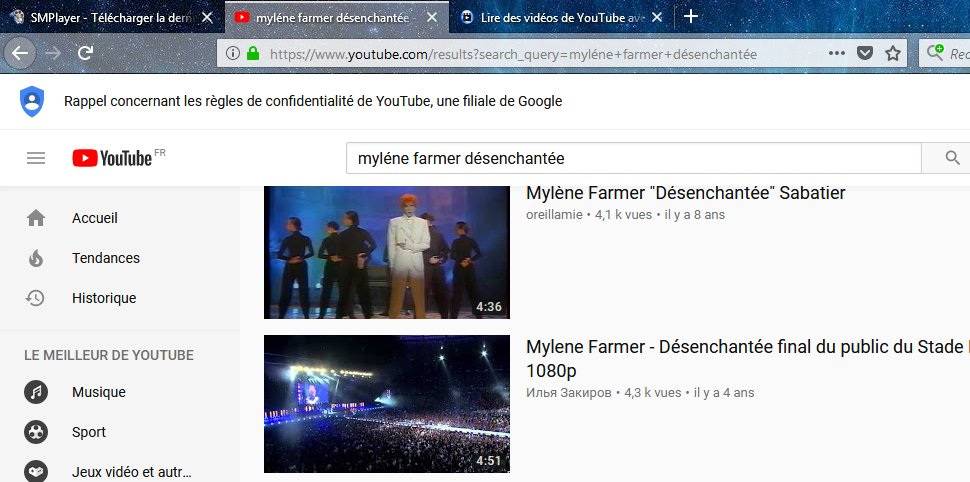
Task: Close the Lire des vidéos de YouTube tab
Action: click(x=657, y=17)
